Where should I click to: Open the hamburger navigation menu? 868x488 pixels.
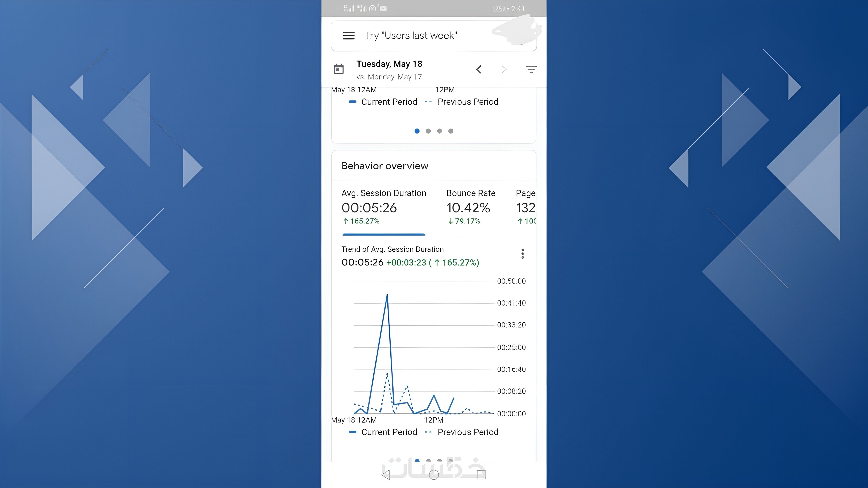click(349, 36)
